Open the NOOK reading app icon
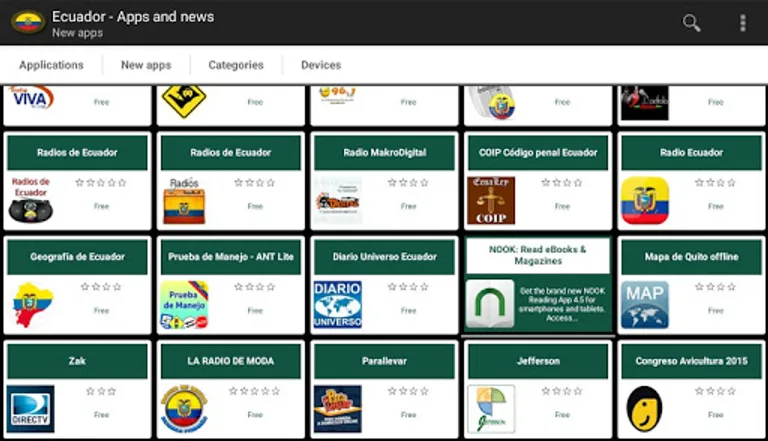The height and width of the screenshot is (441, 768). [490, 304]
